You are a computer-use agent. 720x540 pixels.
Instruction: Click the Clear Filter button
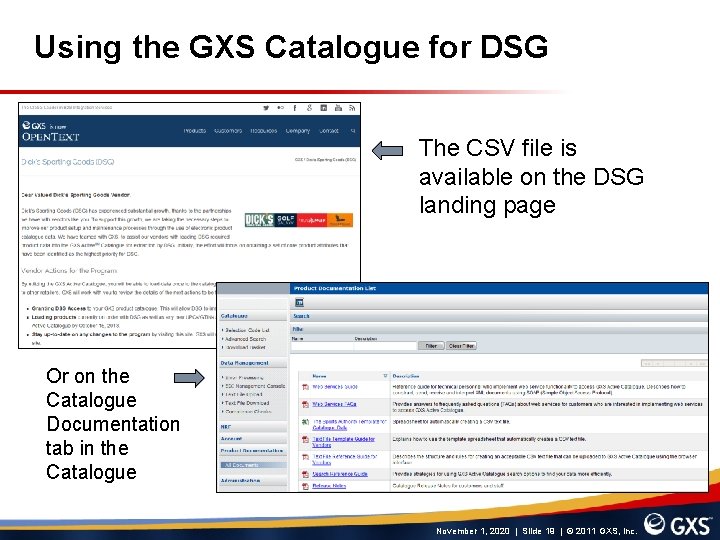pos(461,346)
